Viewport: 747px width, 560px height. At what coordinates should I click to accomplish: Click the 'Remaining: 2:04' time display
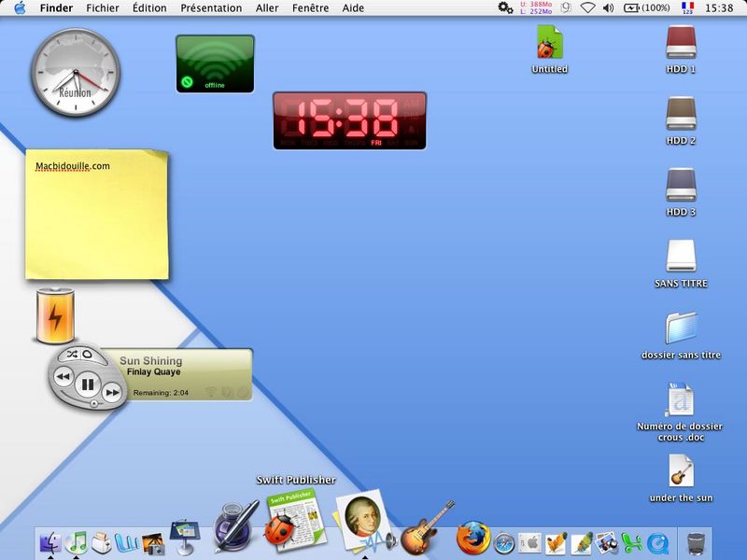click(x=161, y=393)
